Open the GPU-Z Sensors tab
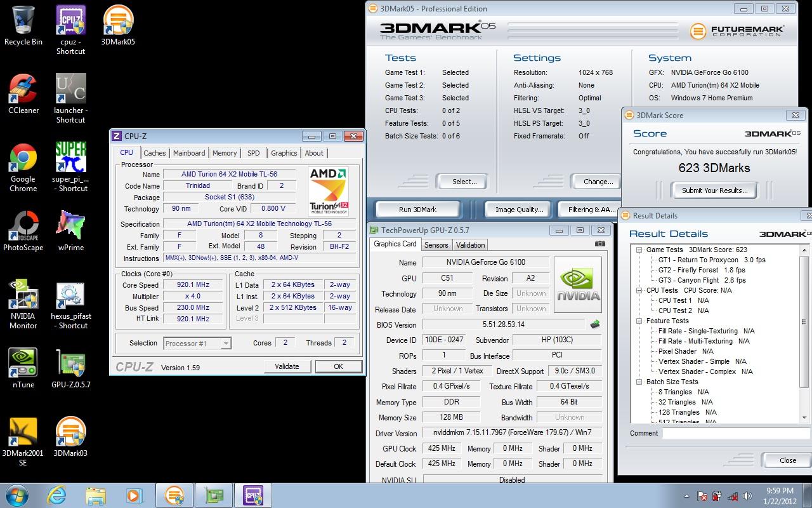812x508 pixels. point(436,245)
